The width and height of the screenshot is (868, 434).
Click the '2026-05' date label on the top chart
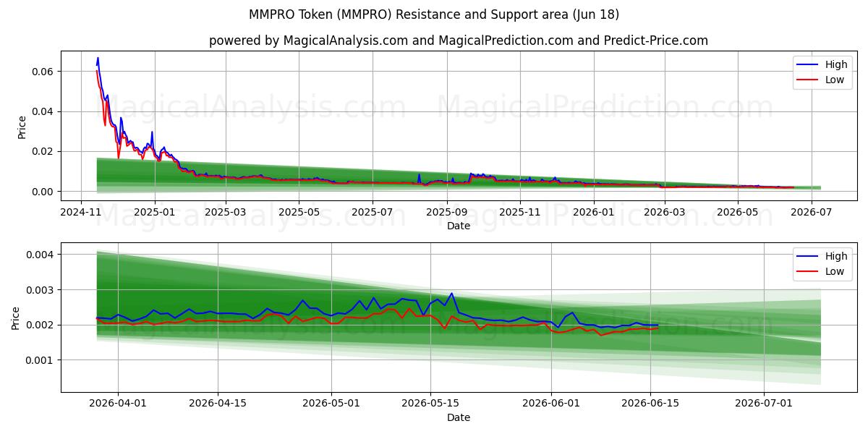pos(739,212)
